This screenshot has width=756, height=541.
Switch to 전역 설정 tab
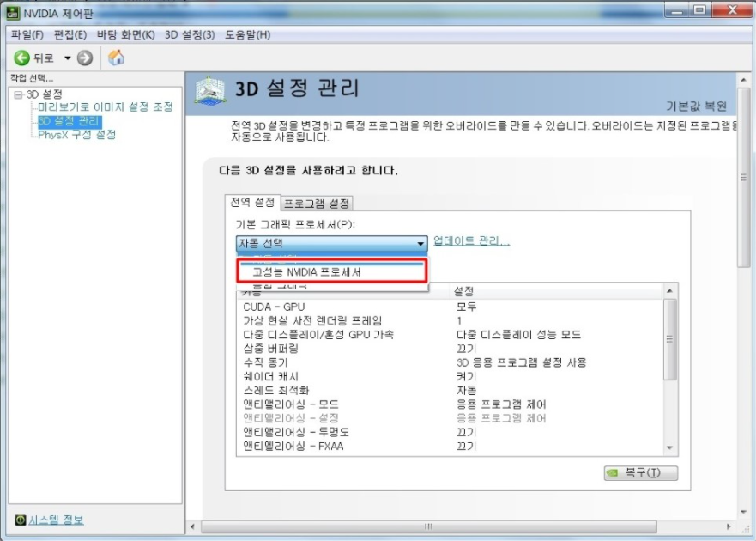click(x=252, y=202)
